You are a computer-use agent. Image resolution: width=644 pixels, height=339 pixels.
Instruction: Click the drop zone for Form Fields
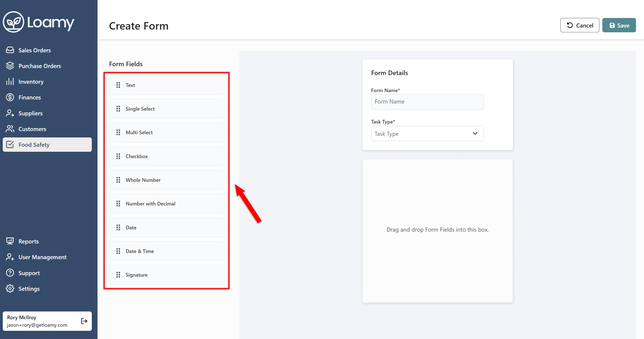[437, 231]
